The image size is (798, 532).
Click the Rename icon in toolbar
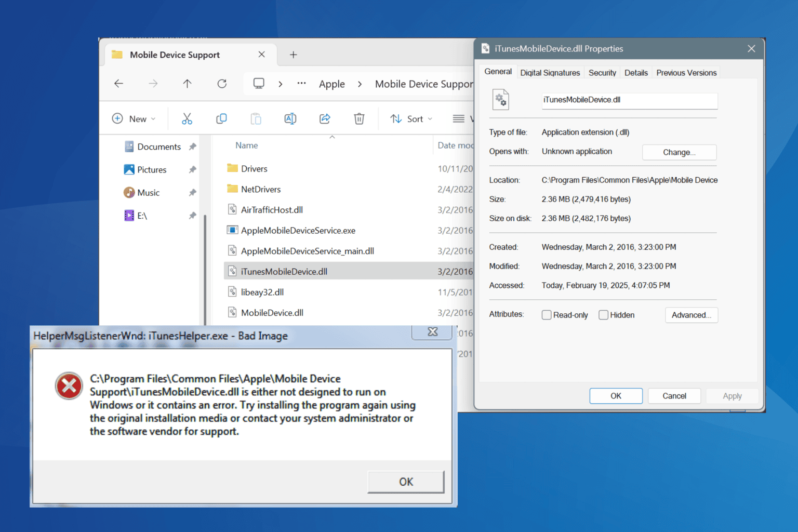(290, 119)
